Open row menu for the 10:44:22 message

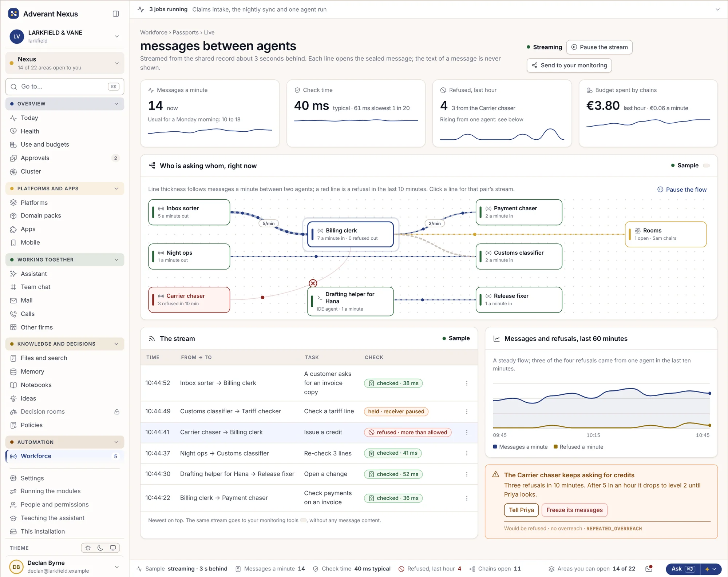click(x=467, y=498)
